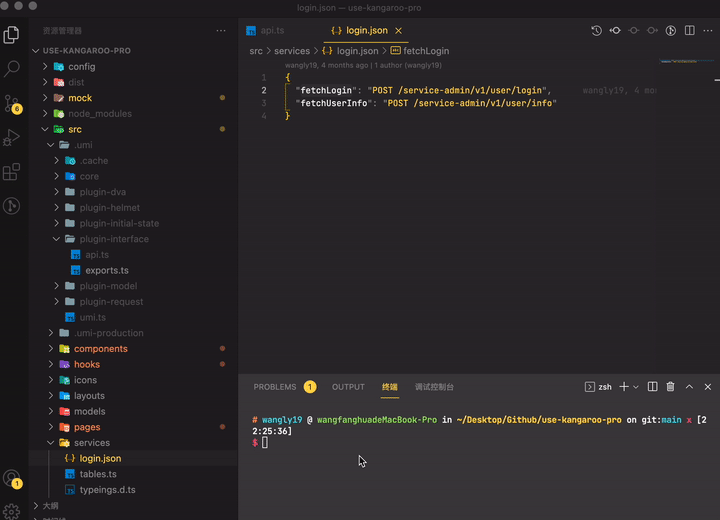
Task: Click the wangly19 git blame CodeLens
Action: point(363,65)
